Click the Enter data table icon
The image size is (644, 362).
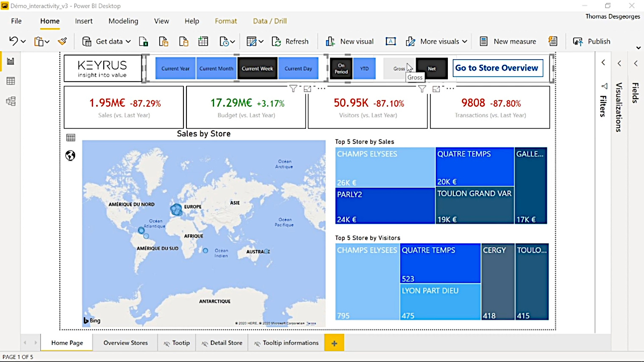(x=203, y=41)
